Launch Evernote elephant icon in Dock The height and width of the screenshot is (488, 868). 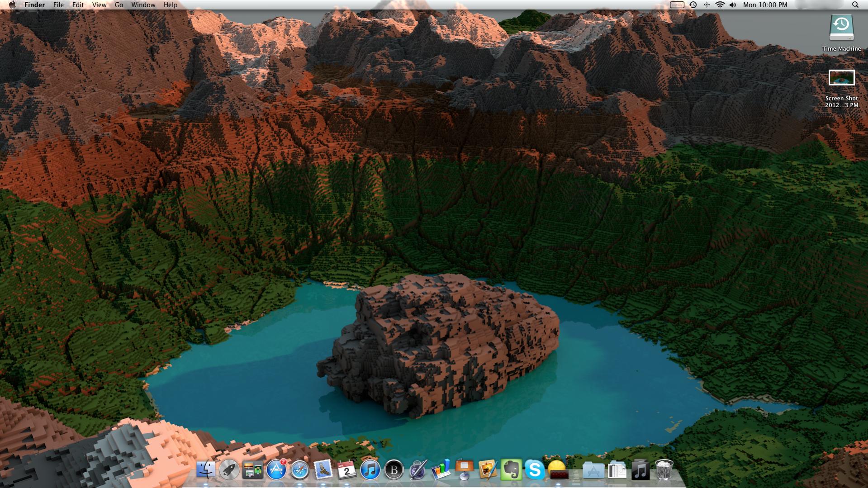click(512, 470)
